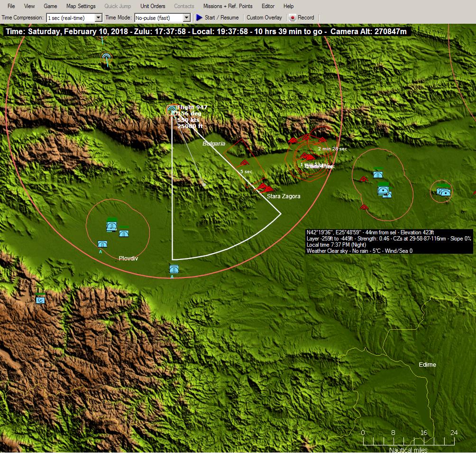This screenshot has height=453, width=476.
Task: Expand the Time Compression dropdown arrow
Action: point(99,18)
